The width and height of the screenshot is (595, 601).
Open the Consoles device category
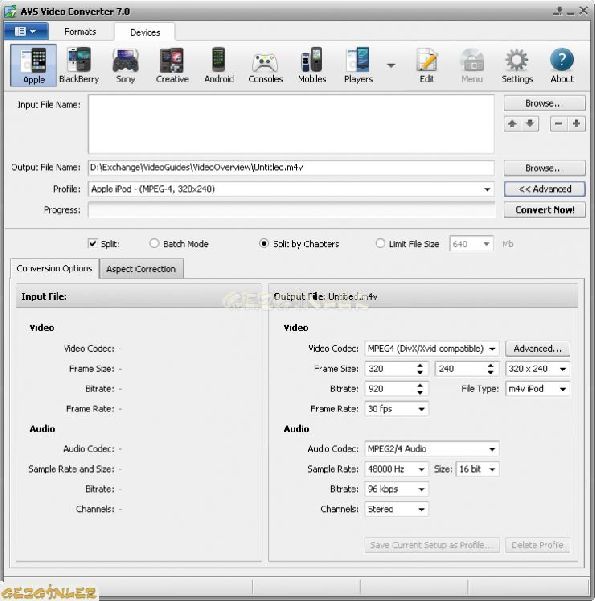[x=265, y=65]
